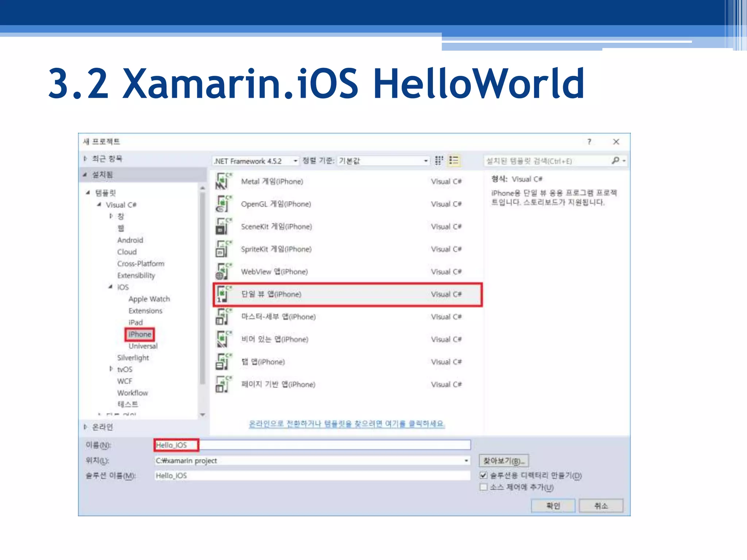Select WCF in the template tree

tap(125, 381)
